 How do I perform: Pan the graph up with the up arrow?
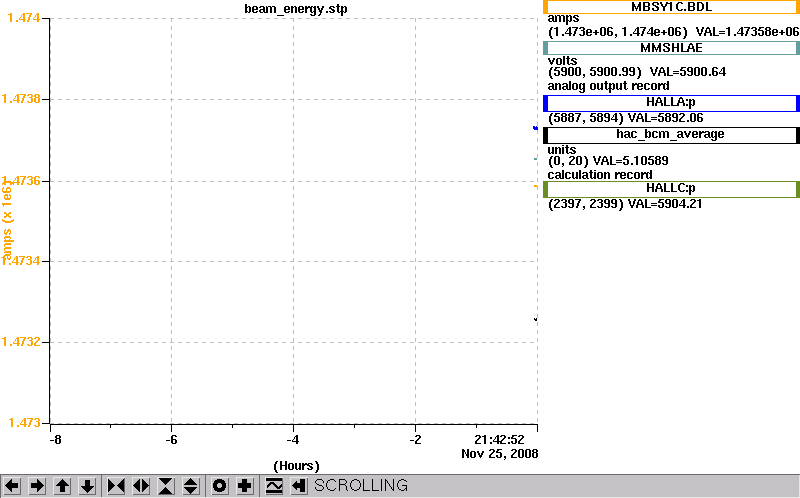tap(62, 486)
